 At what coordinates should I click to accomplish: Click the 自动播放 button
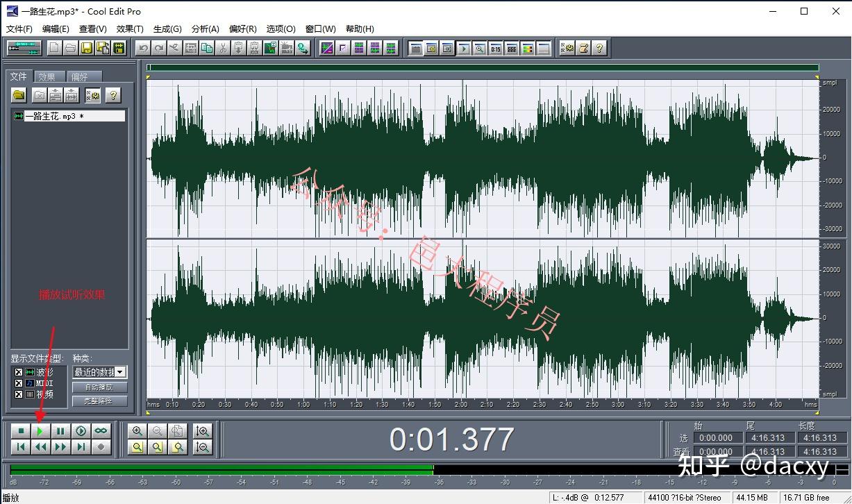coord(100,387)
